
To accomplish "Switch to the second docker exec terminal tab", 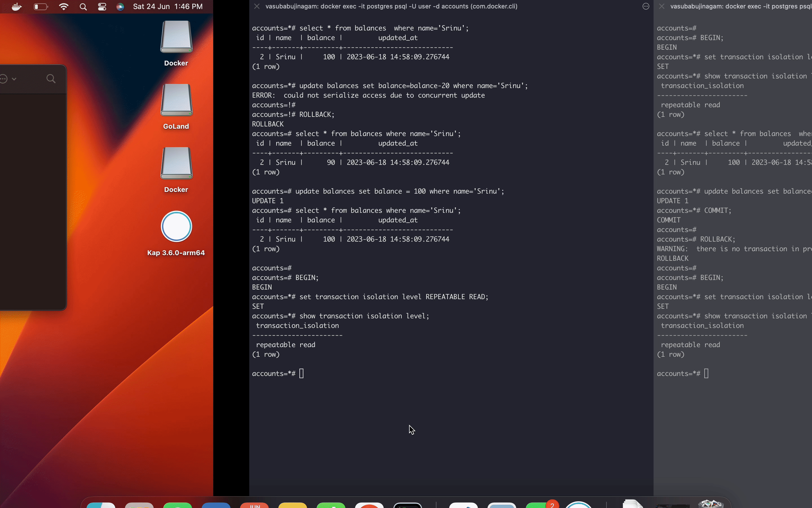I will [741, 6].
